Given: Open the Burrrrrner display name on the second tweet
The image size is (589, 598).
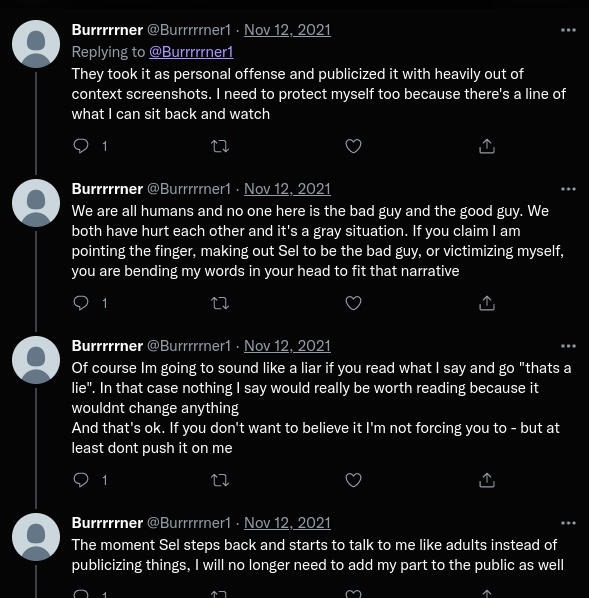Looking at the screenshot, I should 107,189.
